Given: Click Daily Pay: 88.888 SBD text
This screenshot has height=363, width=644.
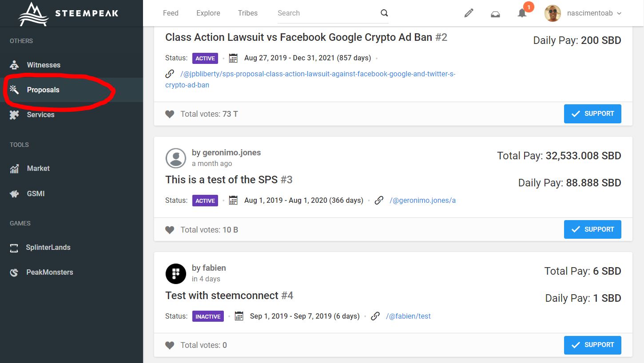Looking at the screenshot, I should pos(570,183).
